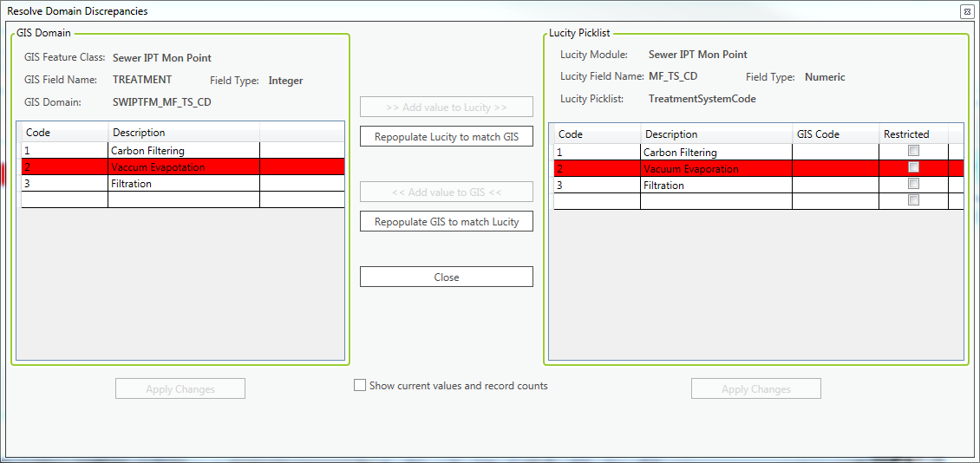Click code 1 cell in GIS Domain
Image resolution: width=980 pixels, height=463 pixels.
(x=65, y=150)
